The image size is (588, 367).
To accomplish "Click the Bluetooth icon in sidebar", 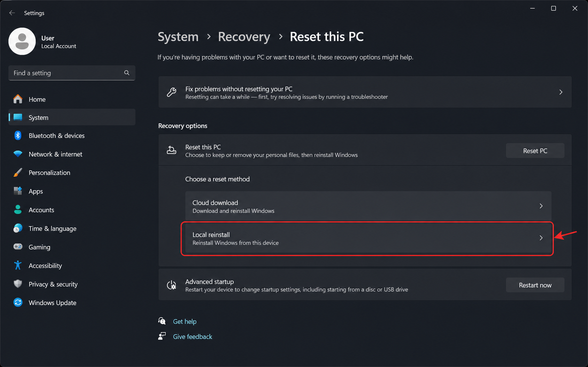I will (18, 136).
